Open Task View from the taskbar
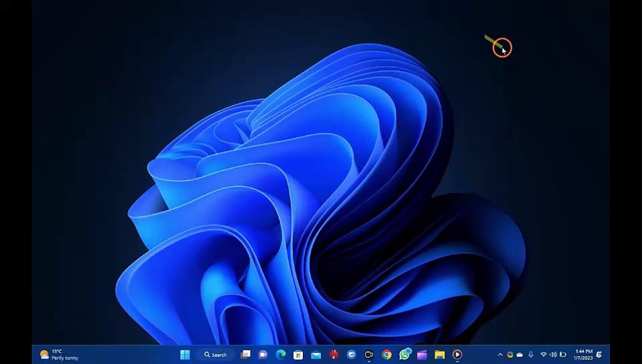The width and height of the screenshot is (642, 364). pyautogui.click(x=246, y=355)
